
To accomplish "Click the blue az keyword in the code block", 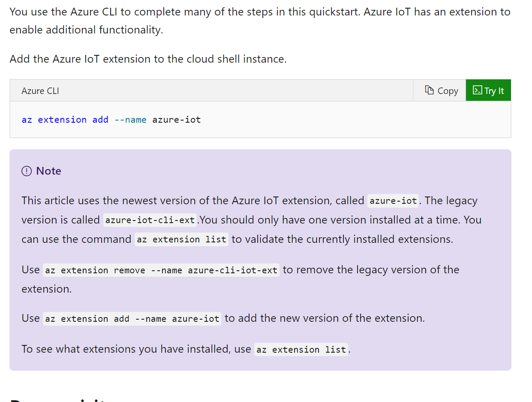I will pyautogui.click(x=27, y=119).
